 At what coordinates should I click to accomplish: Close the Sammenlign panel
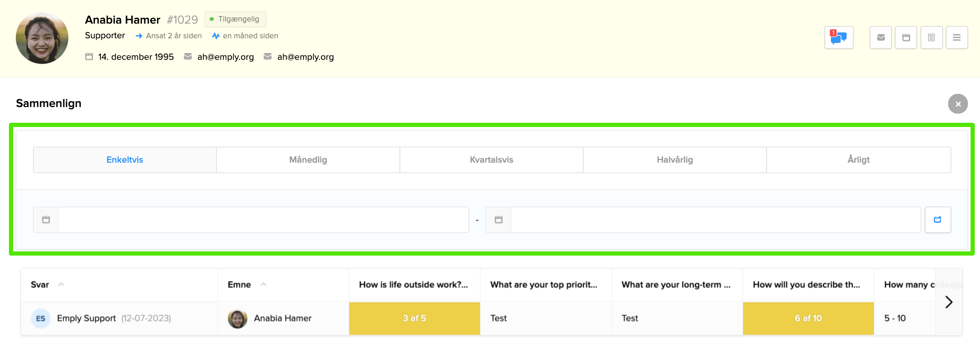[957, 104]
